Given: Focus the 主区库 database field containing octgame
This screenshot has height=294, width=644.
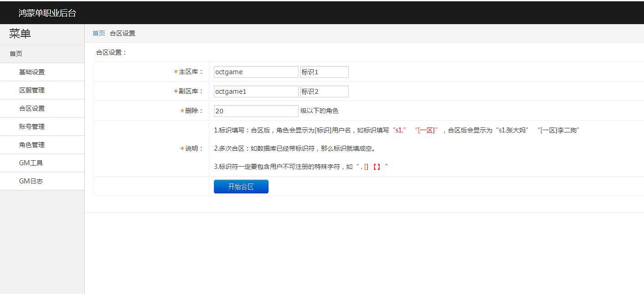Looking at the screenshot, I should pos(256,72).
